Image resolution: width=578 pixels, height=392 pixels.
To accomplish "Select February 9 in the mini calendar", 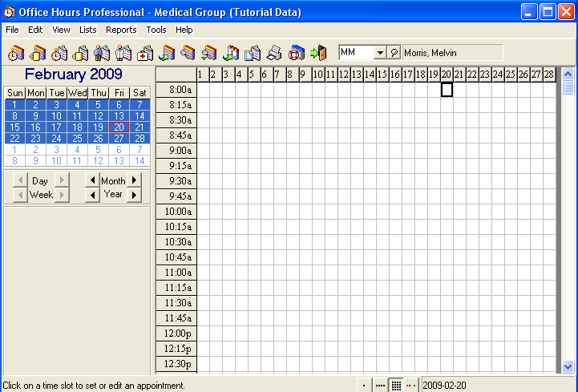I will (x=35, y=115).
